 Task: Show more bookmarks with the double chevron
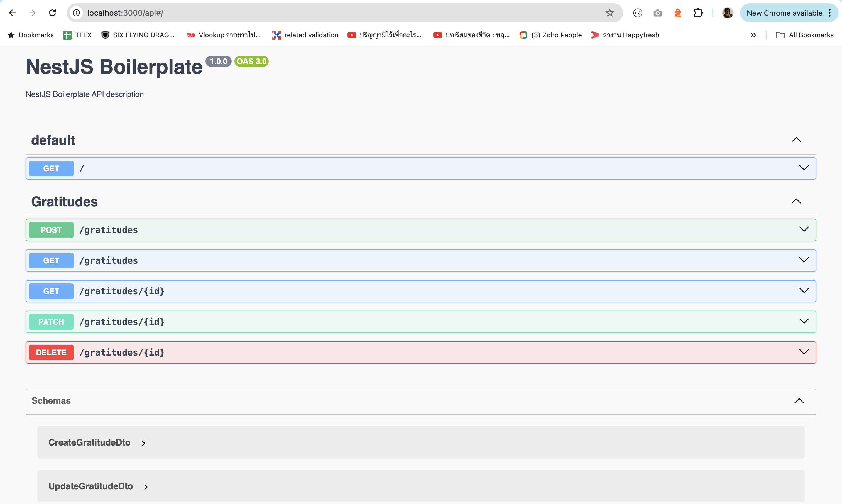click(753, 35)
